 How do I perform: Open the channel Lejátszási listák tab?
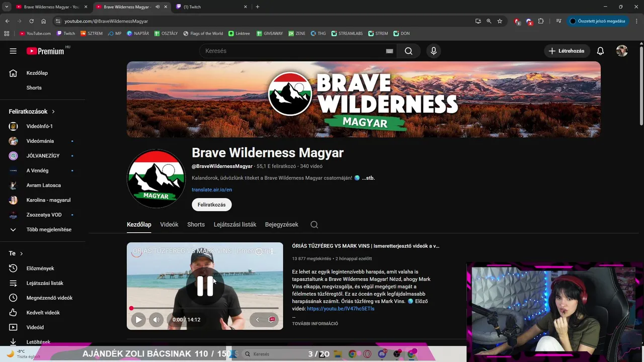pos(235,225)
